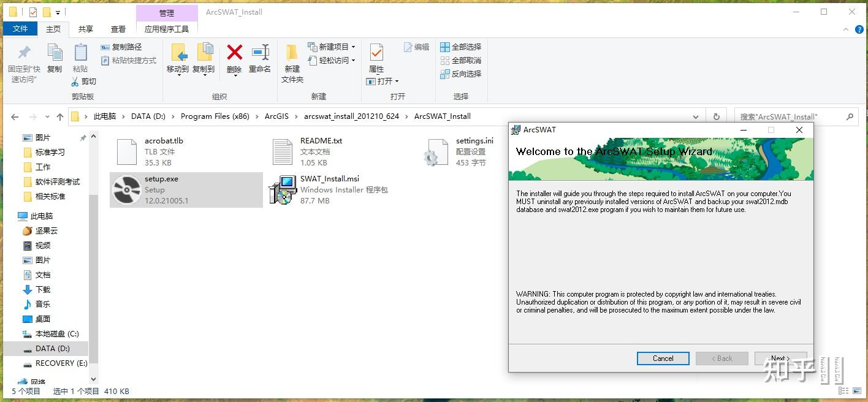Open the Move To (移动到) command

point(178,58)
